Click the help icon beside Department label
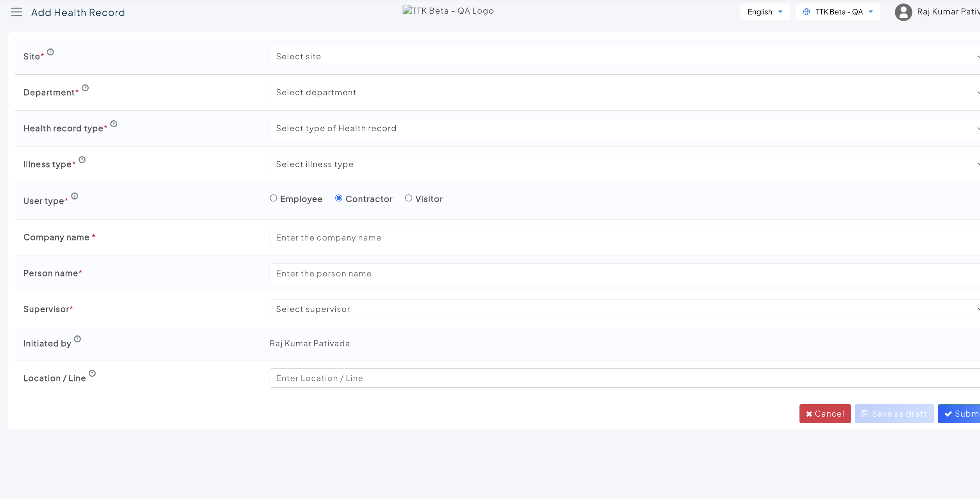This screenshot has height=499, width=980. tap(85, 88)
